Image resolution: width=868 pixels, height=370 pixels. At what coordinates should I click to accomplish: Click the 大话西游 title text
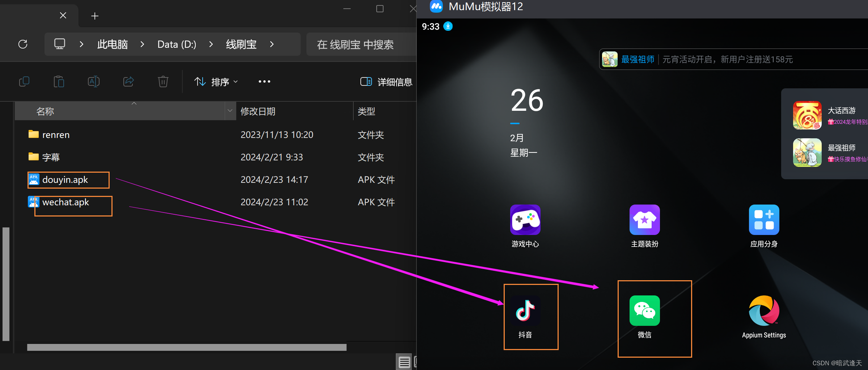[842, 110]
